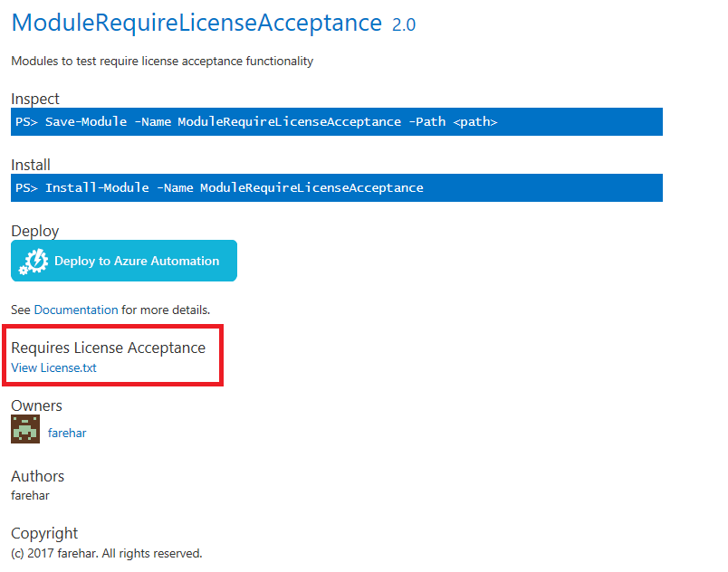Click the Owners section heading
This screenshot has height=572, width=728.
click(36, 405)
